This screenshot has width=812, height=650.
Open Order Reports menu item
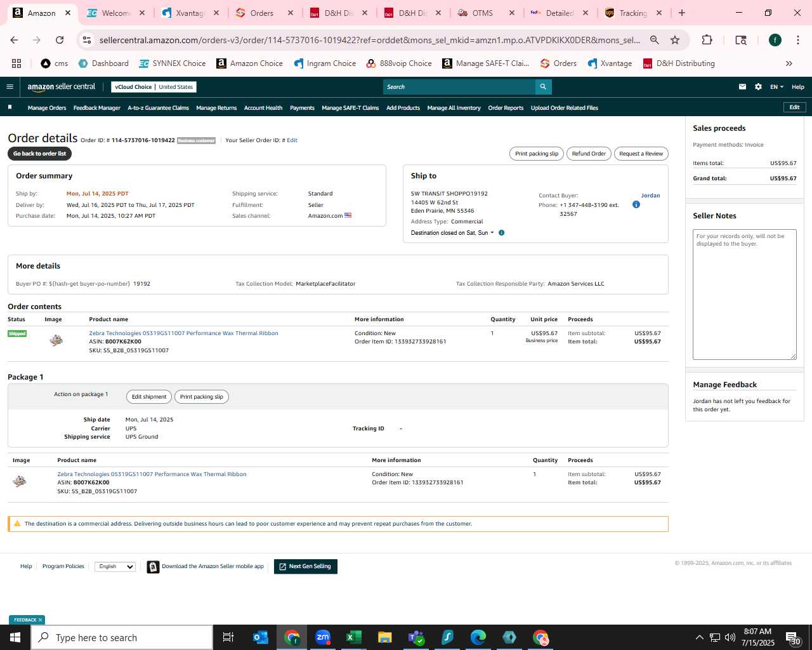(506, 108)
